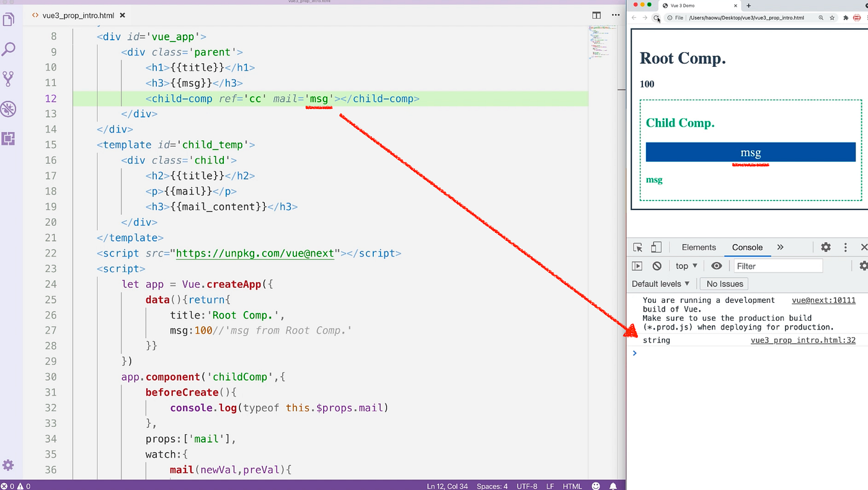Open the Extensions view
The image size is (868, 490).
[9, 138]
